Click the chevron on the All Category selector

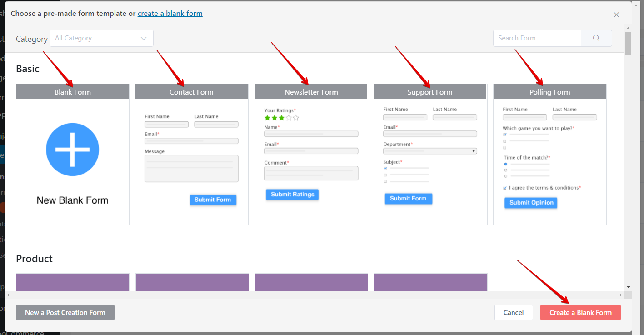coord(143,38)
